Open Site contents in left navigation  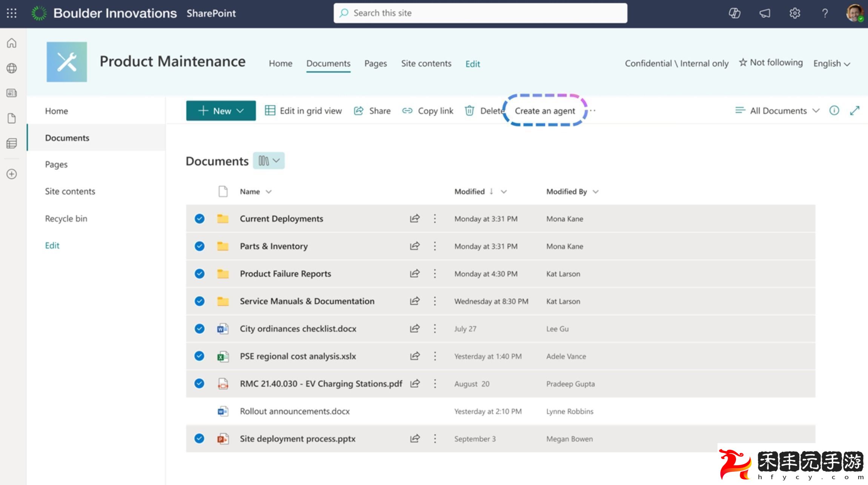pos(70,191)
